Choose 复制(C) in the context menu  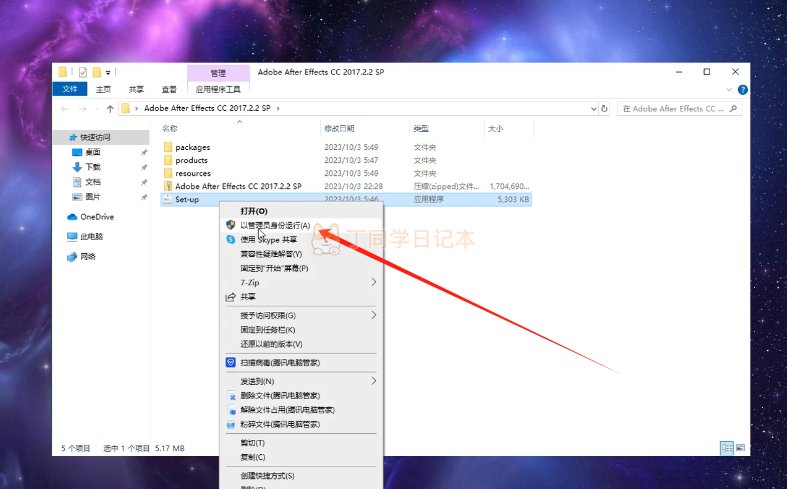tap(252, 457)
